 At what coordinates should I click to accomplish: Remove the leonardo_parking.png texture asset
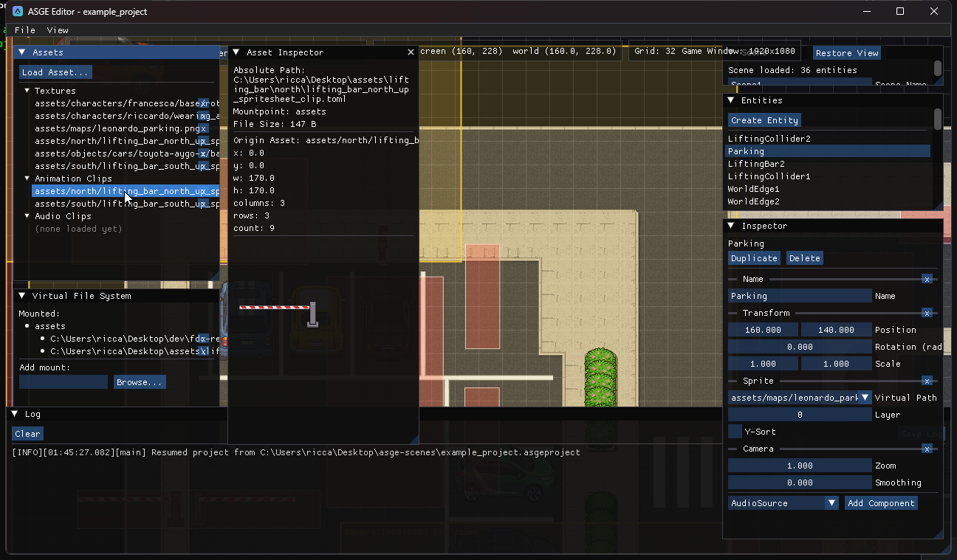tap(203, 128)
